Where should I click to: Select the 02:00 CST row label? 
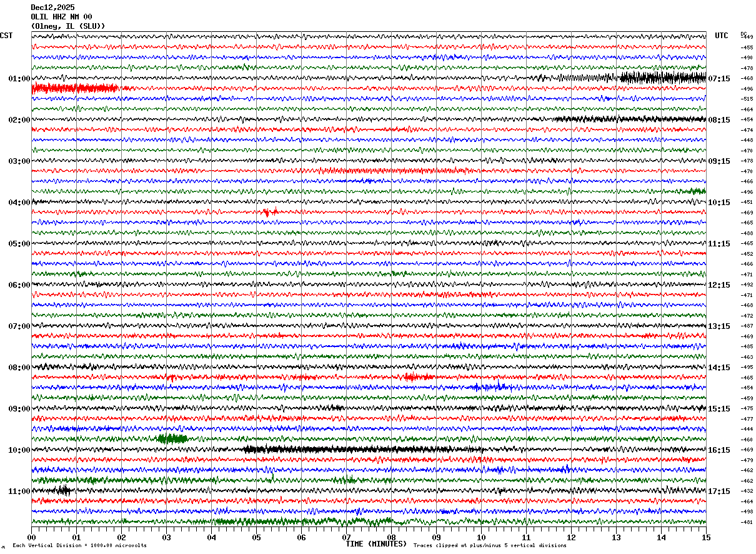point(19,120)
